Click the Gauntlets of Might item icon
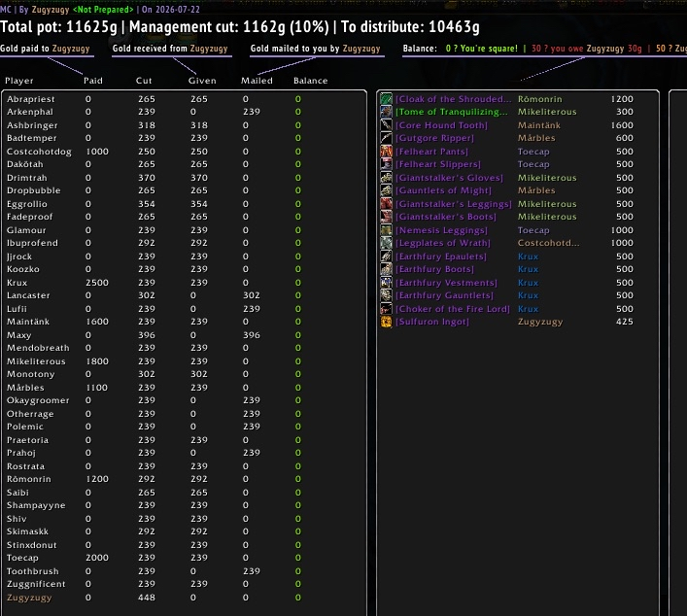Screen dimensions: 687x616 (386, 190)
